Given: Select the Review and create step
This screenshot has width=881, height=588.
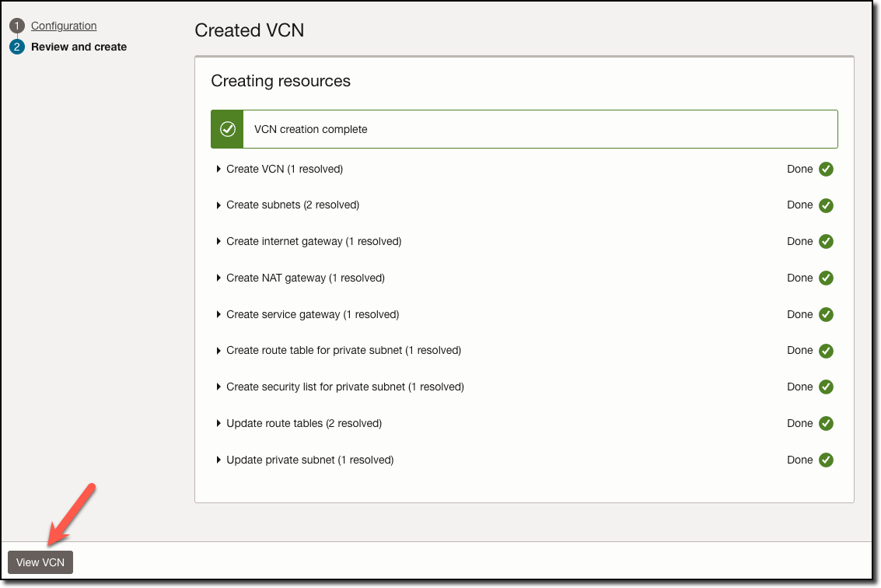Looking at the screenshot, I should click(x=79, y=47).
